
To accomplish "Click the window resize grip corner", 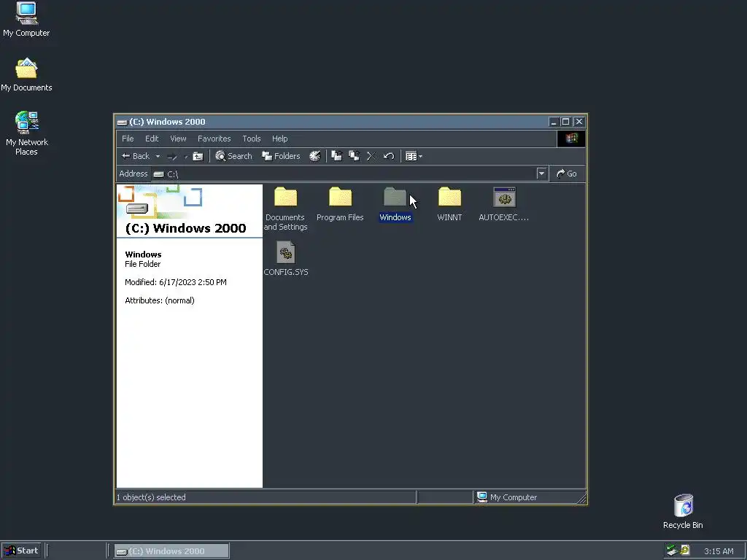I will [x=581, y=499].
